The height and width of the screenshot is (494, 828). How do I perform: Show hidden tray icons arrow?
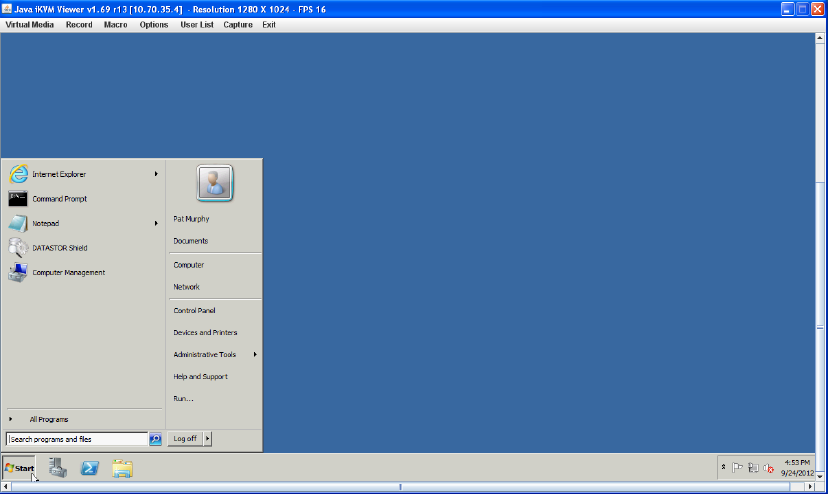(x=723, y=467)
